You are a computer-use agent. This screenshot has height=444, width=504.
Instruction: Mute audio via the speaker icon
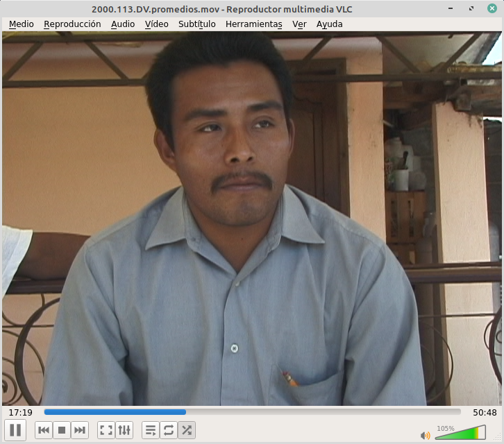425,435
